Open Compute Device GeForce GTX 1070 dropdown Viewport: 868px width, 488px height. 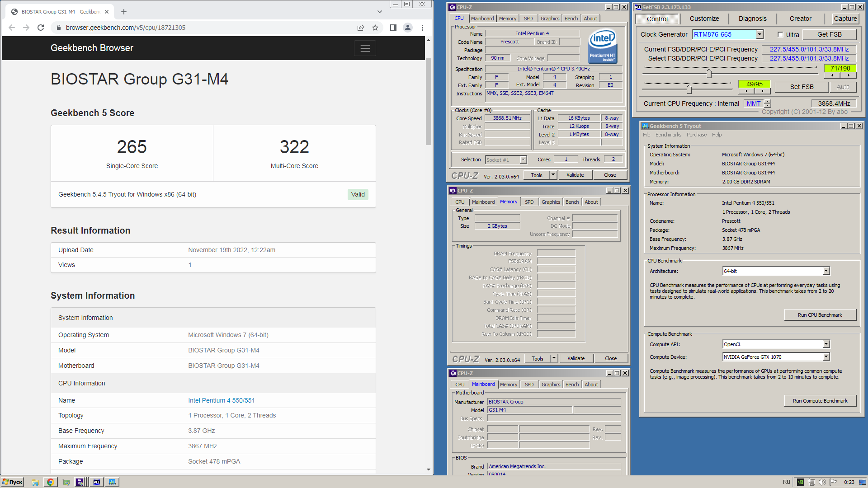coord(826,357)
